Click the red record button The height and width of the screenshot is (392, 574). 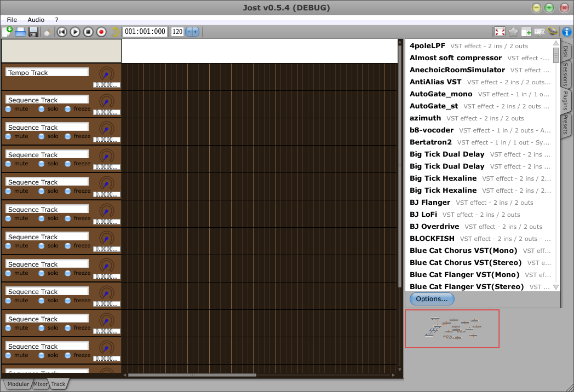(x=101, y=32)
